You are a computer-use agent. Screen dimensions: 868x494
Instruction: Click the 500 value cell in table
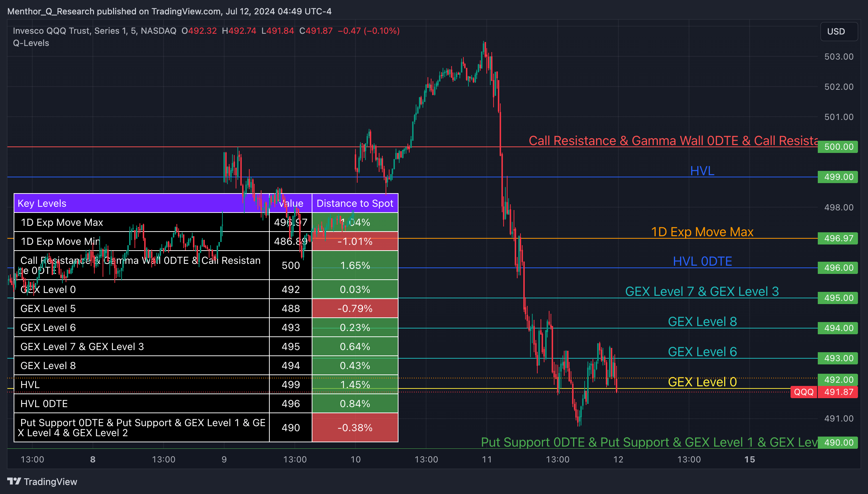click(291, 266)
